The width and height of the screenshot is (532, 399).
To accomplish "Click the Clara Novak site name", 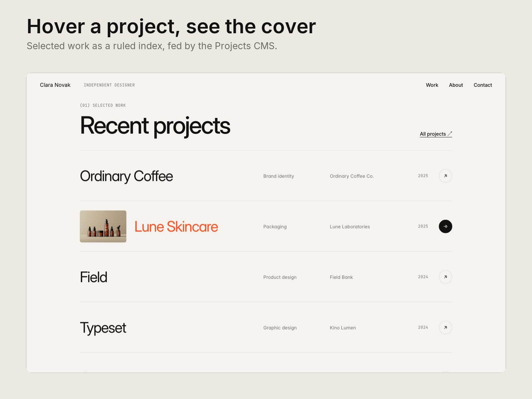I will pyautogui.click(x=55, y=85).
